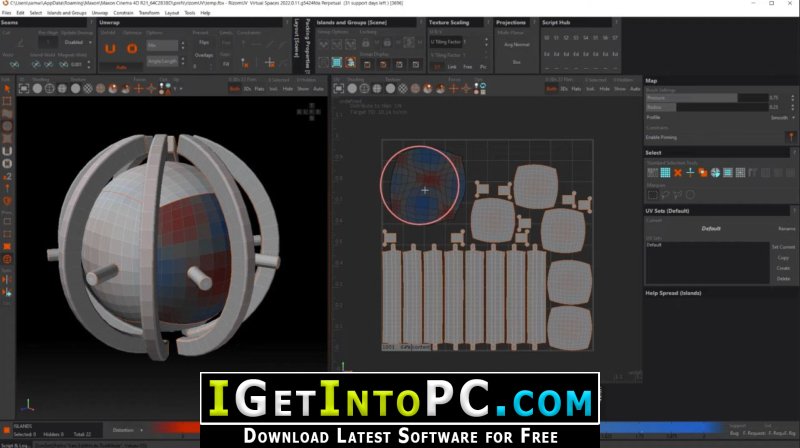Click the Enable Pinning pin icon
Viewport: 800px width, 448px height.
point(791,137)
